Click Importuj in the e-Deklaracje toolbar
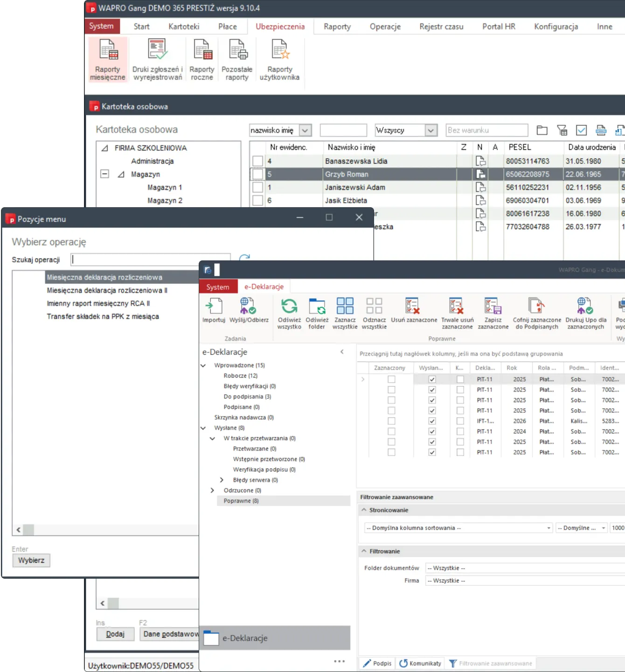 coord(214,310)
